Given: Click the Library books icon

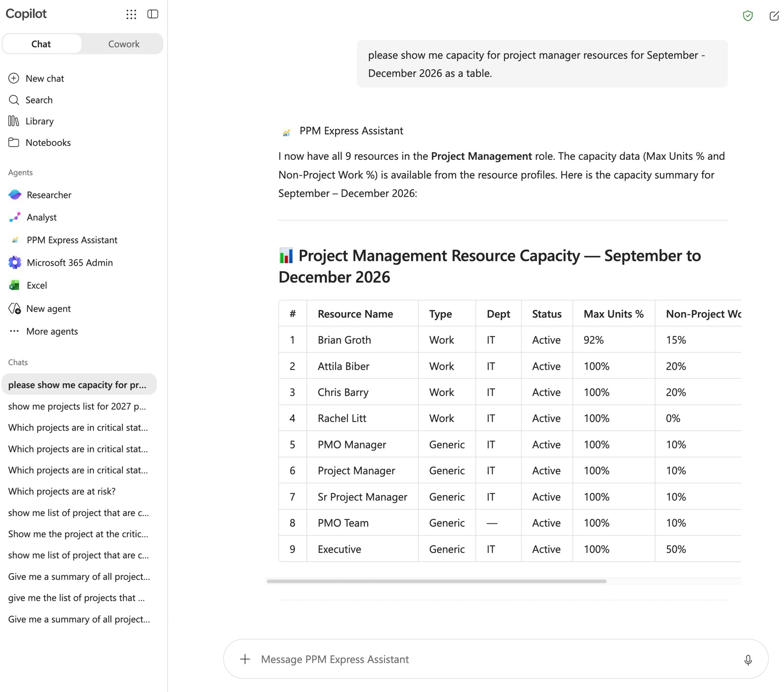Looking at the screenshot, I should point(14,121).
